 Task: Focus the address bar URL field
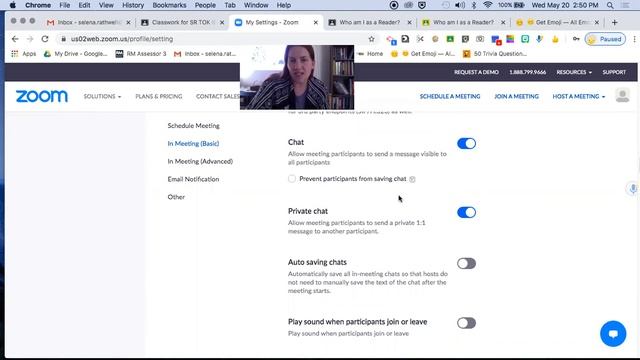(x=212, y=39)
